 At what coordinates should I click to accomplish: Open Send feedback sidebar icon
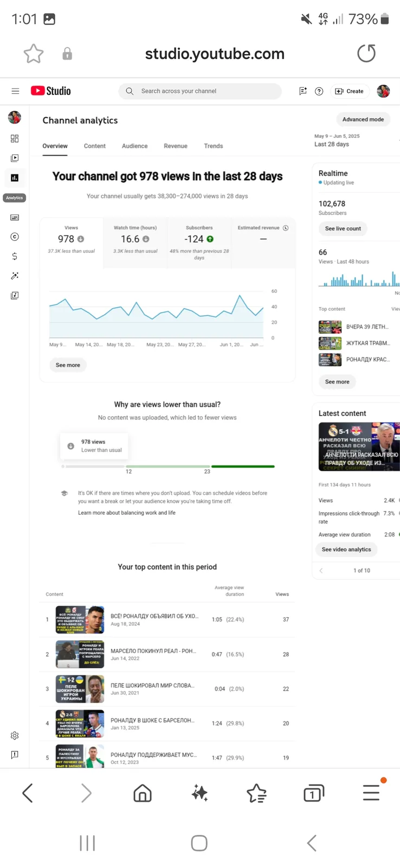15,755
